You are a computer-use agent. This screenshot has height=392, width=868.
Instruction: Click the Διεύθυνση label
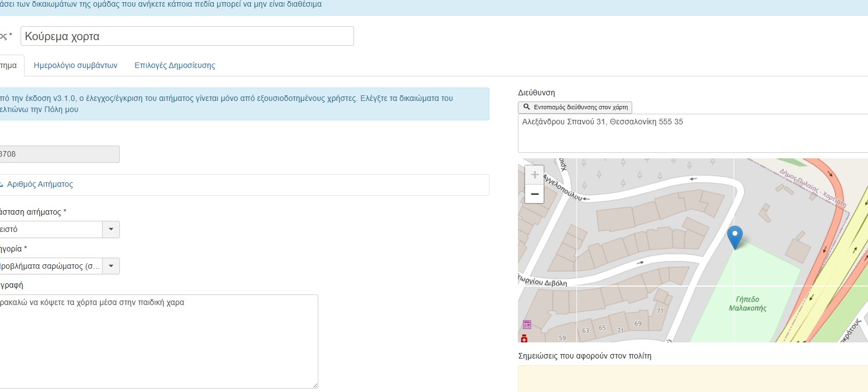point(536,93)
